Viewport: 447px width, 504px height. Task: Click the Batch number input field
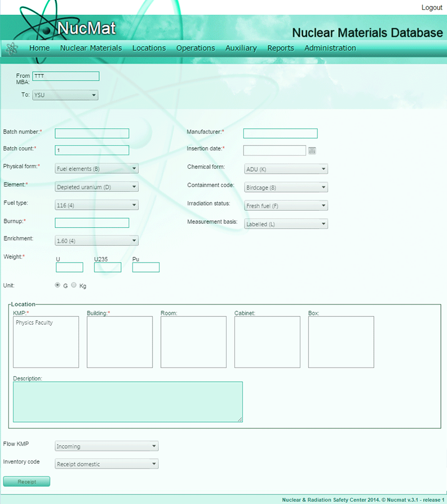tap(92, 133)
